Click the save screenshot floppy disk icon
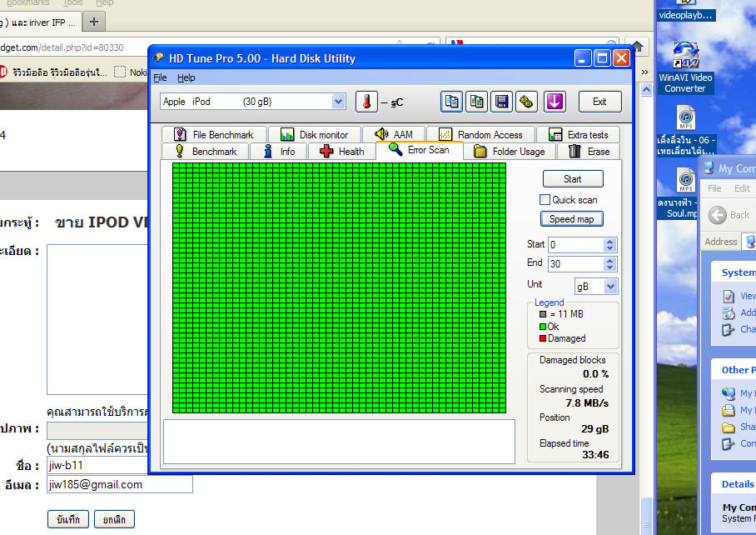Screen dimensions: 756x535 coord(501,102)
